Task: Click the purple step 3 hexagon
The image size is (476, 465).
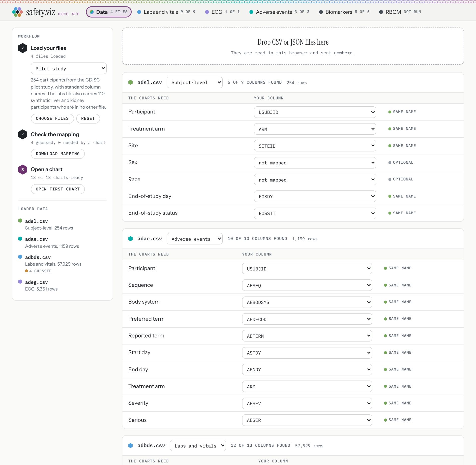Action: tap(23, 170)
